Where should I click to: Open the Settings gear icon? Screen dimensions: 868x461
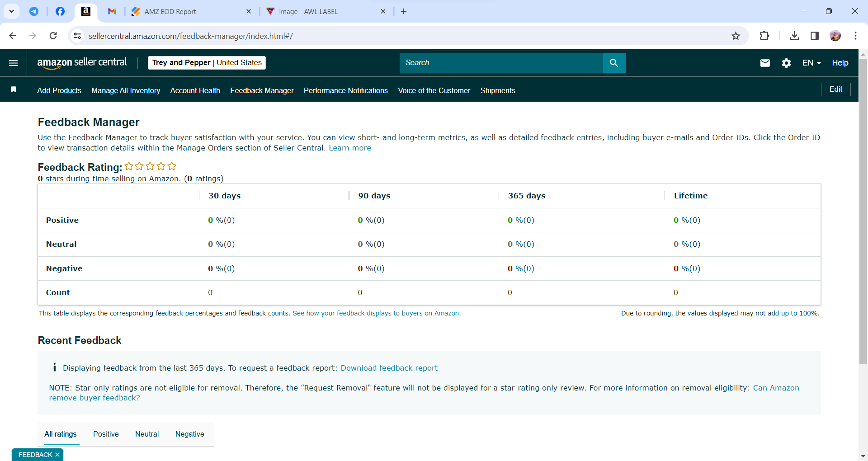(x=786, y=63)
